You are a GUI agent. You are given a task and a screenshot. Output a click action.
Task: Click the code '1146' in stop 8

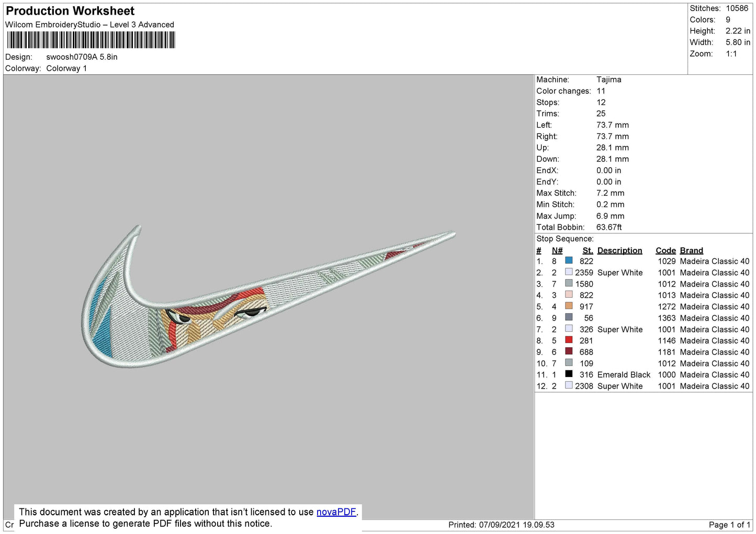[x=667, y=341]
